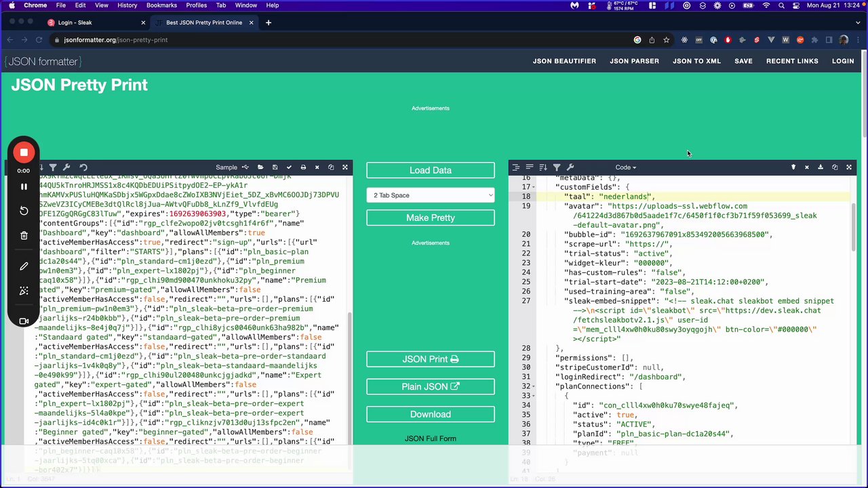
Task: Delete the recording with the trash icon
Action: [24, 236]
